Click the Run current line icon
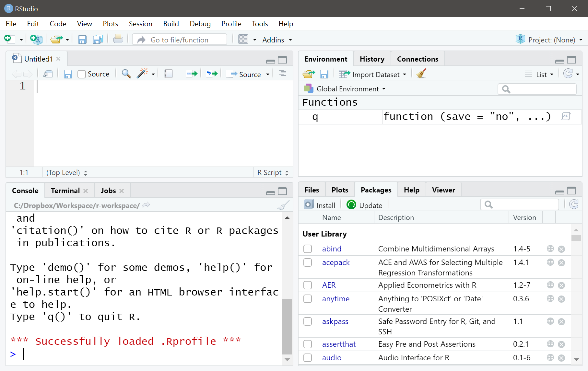Image resolution: width=588 pixels, height=371 pixels. [x=192, y=74]
